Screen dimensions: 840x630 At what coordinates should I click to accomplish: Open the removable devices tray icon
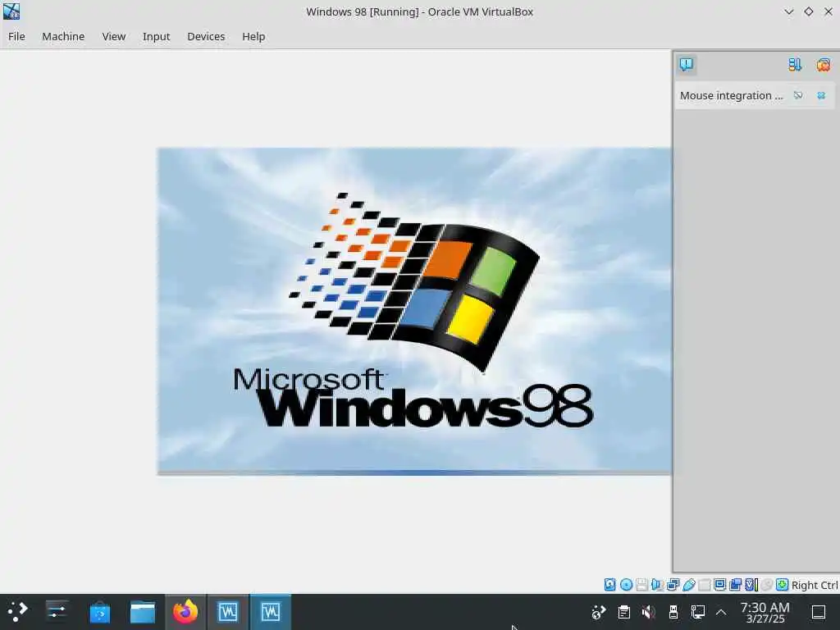[674, 612]
